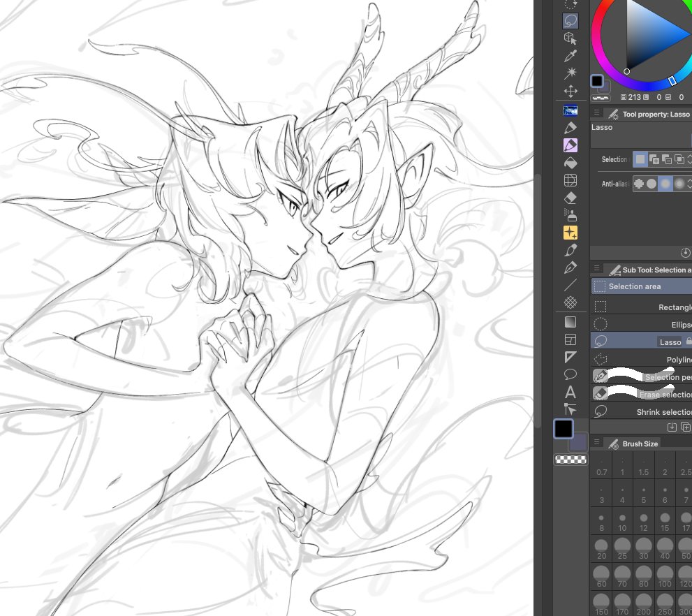
Task: Open the Brush Size panel menu
Action: pyautogui.click(x=598, y=443)
